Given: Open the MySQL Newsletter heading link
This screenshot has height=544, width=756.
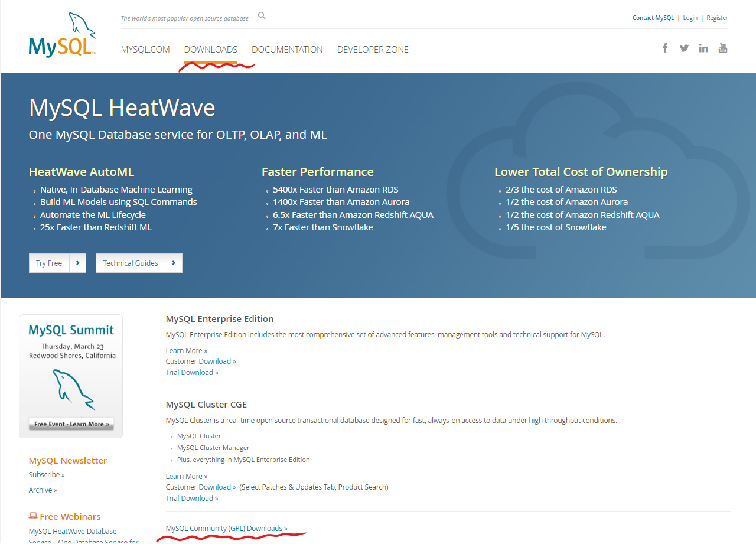Looking at the screenshot, I should [x=68, y=461].
